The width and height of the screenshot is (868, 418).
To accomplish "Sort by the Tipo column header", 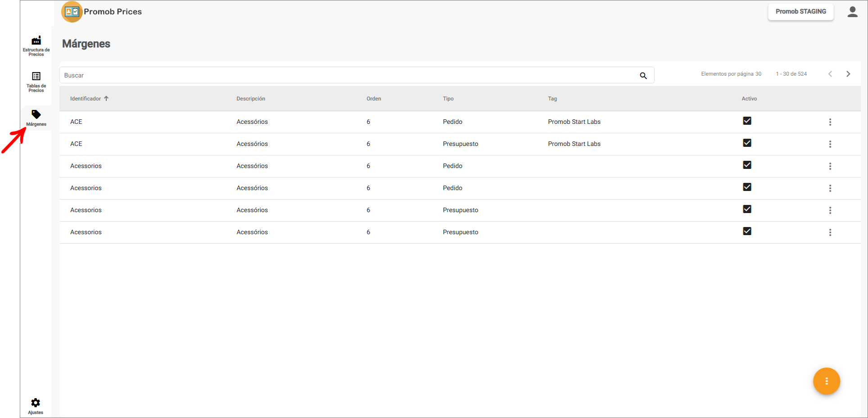I will tap(448, 99).
